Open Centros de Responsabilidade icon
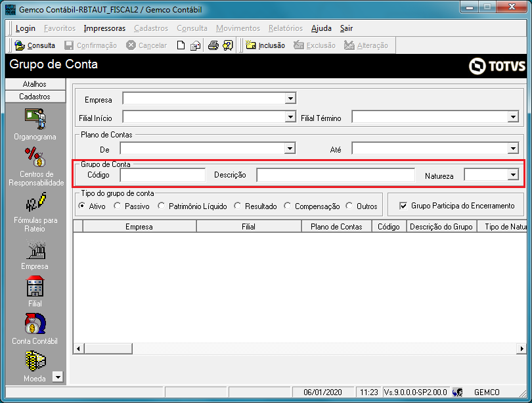 [35, 157]
